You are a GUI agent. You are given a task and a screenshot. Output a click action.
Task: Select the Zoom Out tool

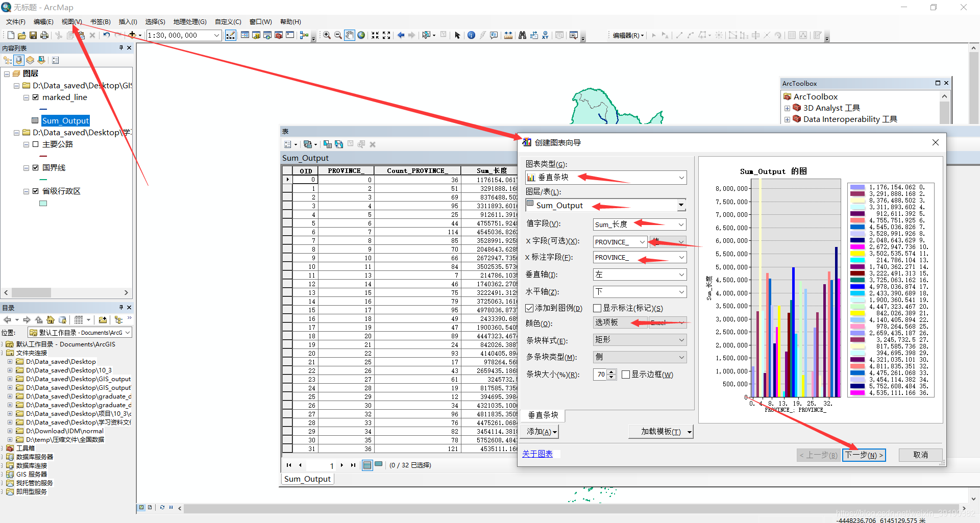(338, 35)
